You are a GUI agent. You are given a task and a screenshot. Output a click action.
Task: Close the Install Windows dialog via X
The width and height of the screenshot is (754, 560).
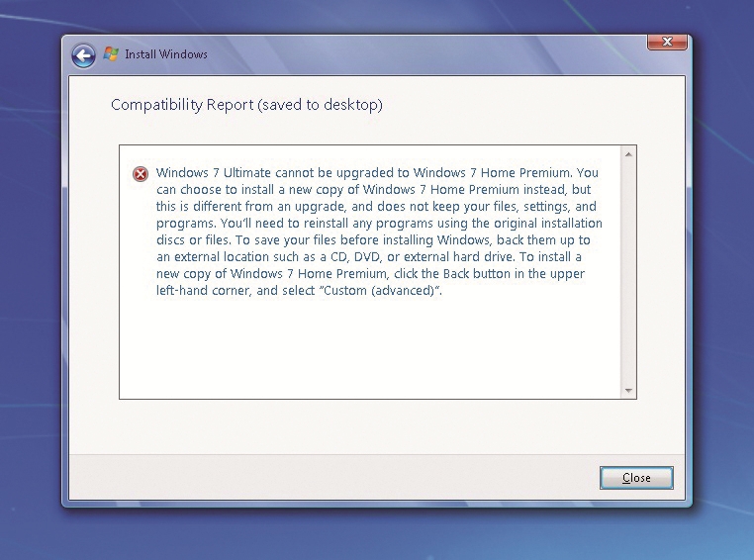(667, 42)
